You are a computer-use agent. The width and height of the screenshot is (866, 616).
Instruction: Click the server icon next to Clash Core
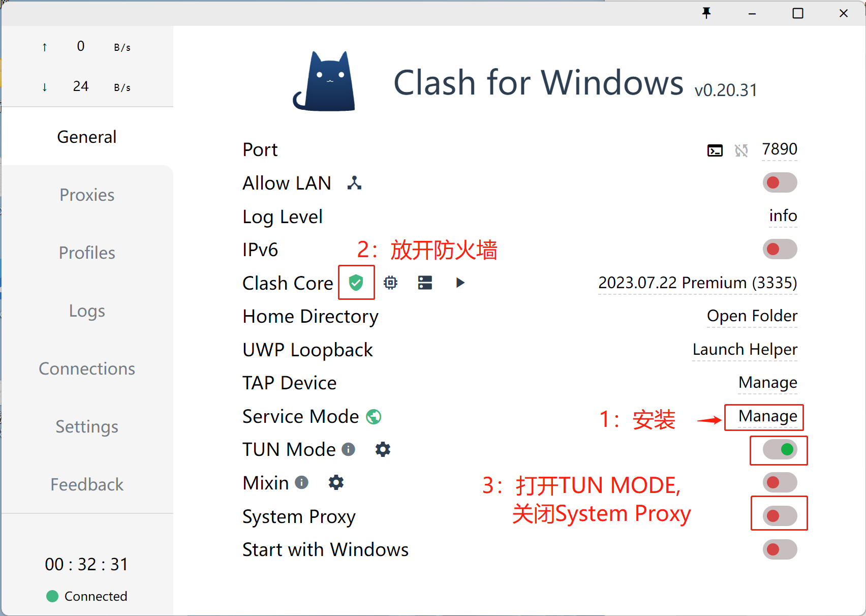click(425, 283)
